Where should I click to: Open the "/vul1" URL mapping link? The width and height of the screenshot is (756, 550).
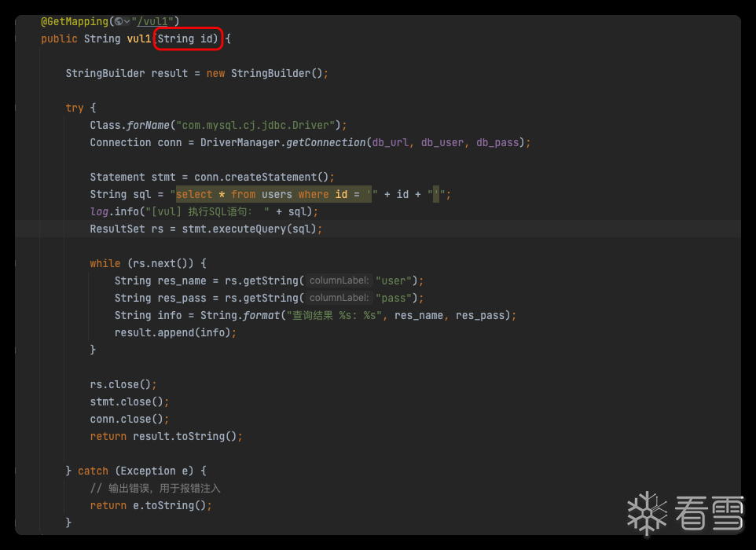point(156,21)
